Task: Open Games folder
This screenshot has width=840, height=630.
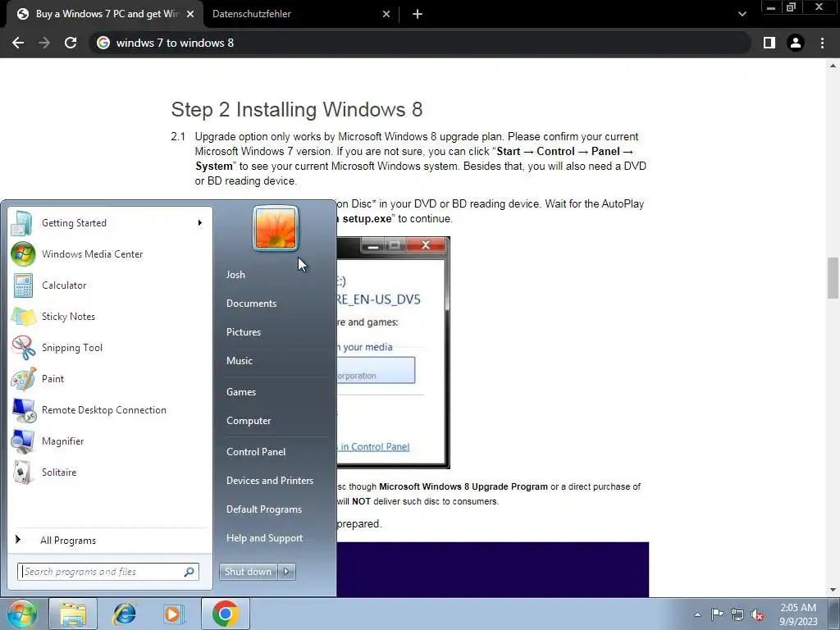Action: [x=241, y=391]
